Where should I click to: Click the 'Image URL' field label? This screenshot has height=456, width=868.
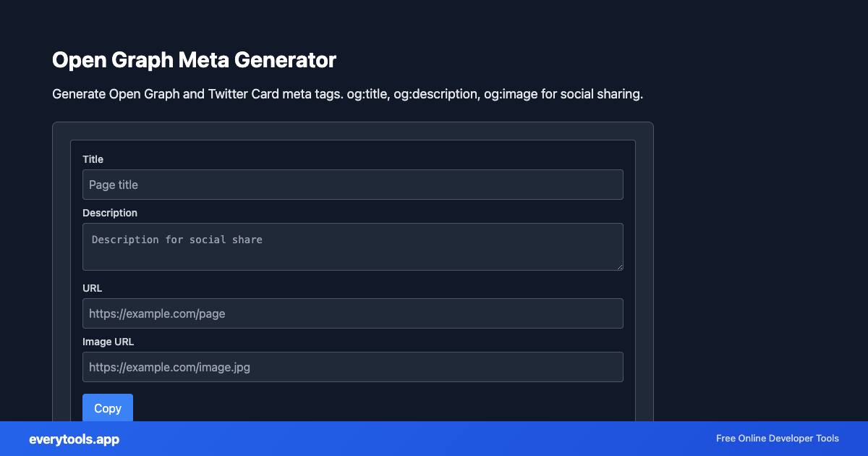click(x=109, y=342)
